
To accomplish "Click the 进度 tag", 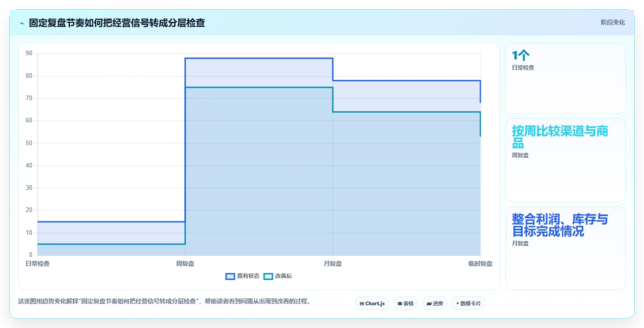I will (435, 303).
